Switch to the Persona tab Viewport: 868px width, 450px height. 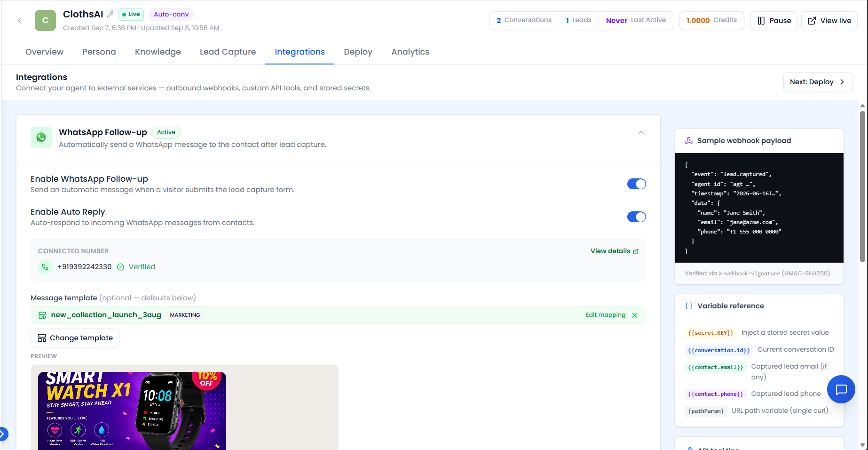[99, 52]
